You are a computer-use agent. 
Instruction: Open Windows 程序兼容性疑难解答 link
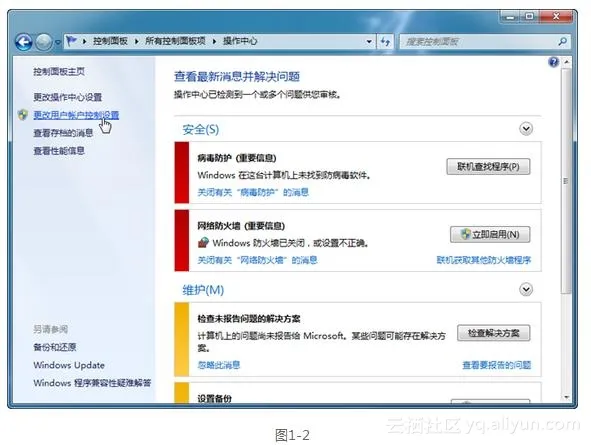[x=92, y=383]
